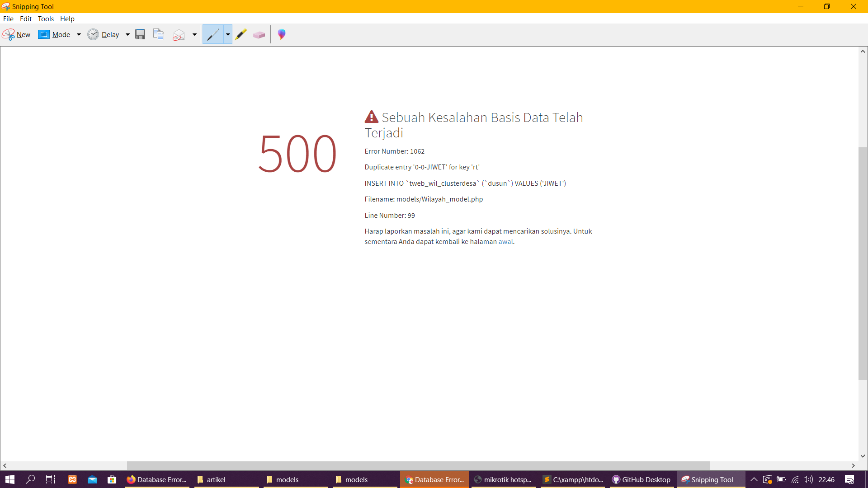Enable the snipping mode highlighted rectangle

(43, 34)
